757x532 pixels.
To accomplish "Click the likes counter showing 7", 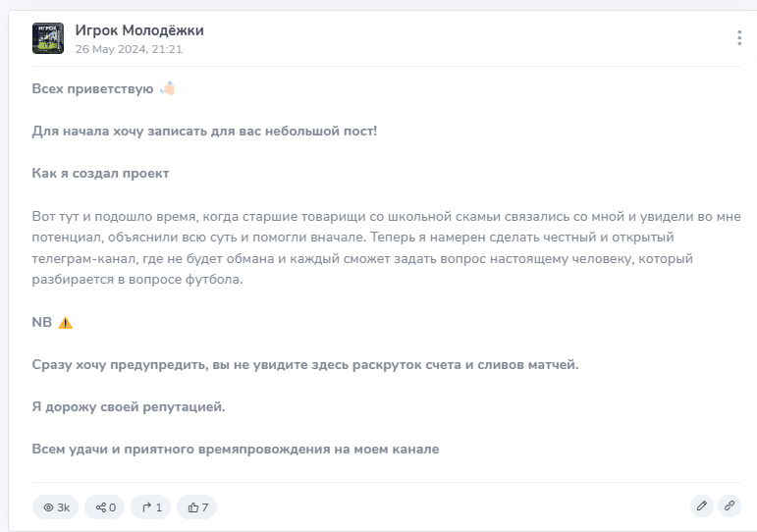I will tap(197, 507).
